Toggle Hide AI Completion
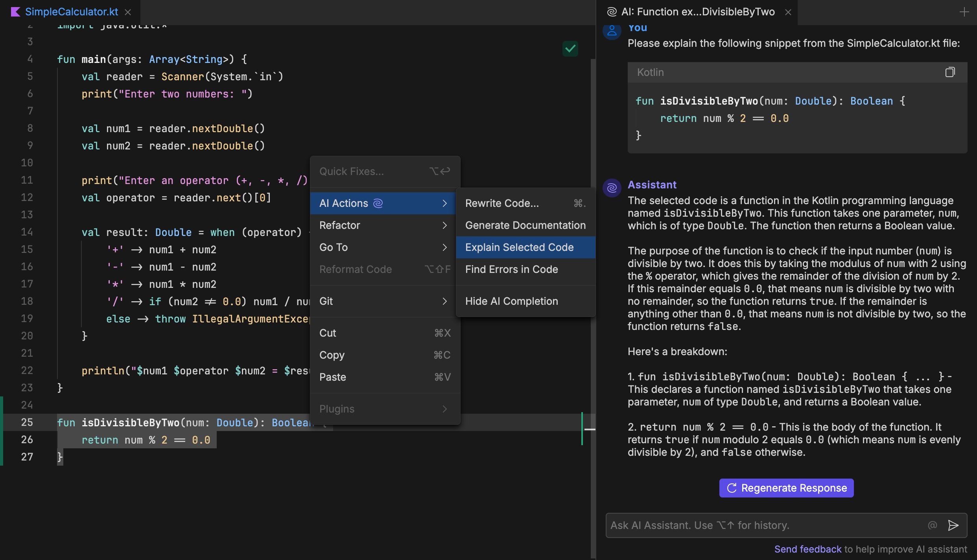The width and height of the screenshot is (977, 560). tap(511, 301)
